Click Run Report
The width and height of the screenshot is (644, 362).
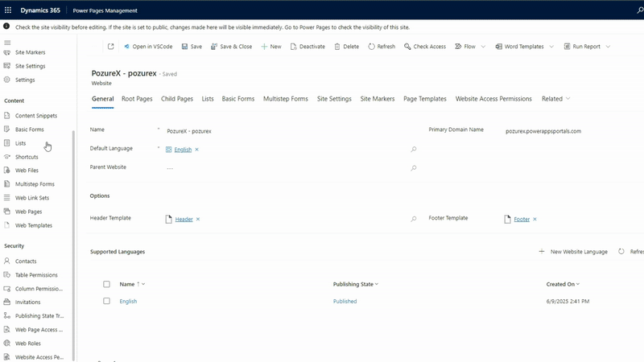(x=582, y=47)
